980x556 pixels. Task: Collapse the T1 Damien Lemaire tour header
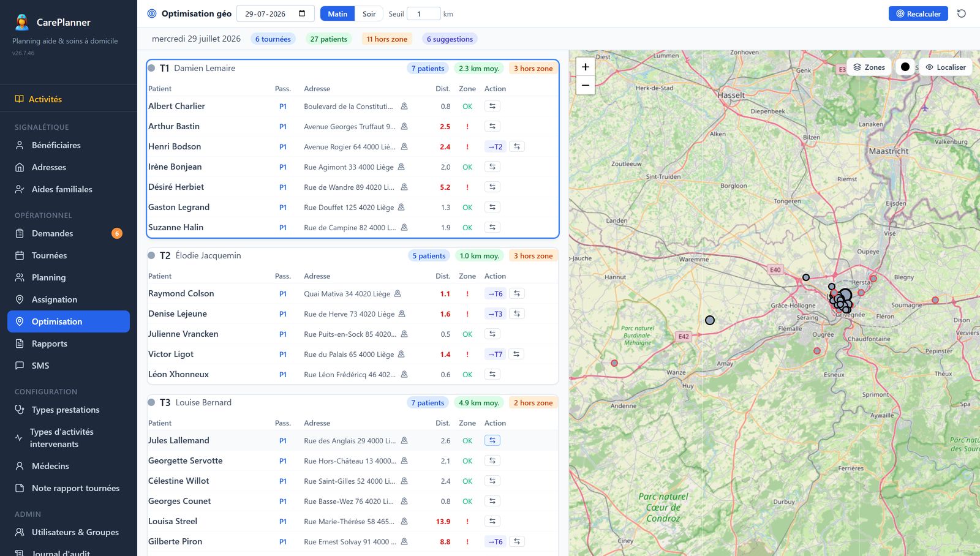click(x=352, y=68)
